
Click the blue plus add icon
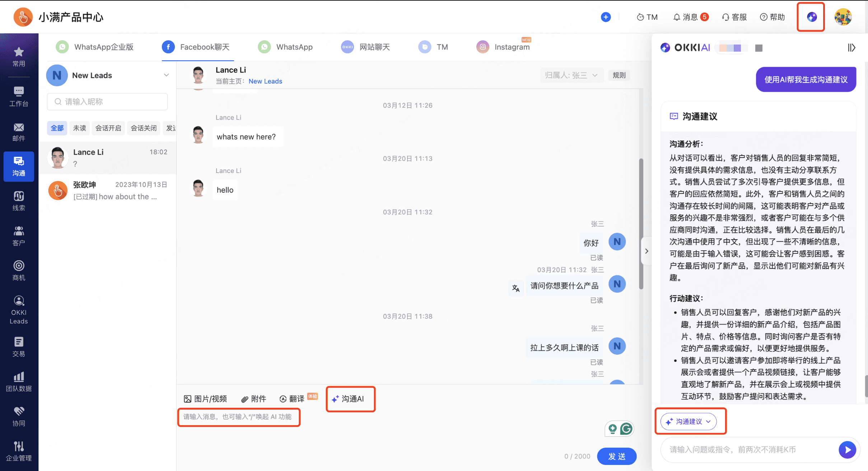click(x=606, y=17)
